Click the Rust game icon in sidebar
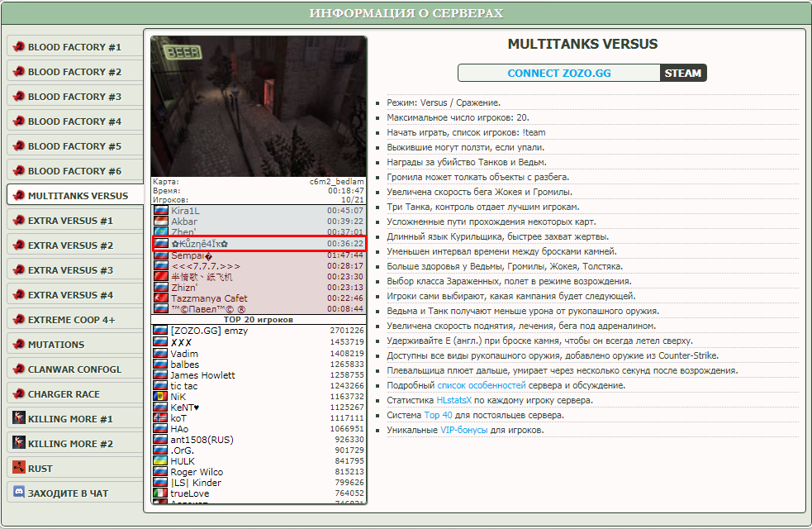The width and height of the screenshot is (812, 529). click(x=19, y=469)
